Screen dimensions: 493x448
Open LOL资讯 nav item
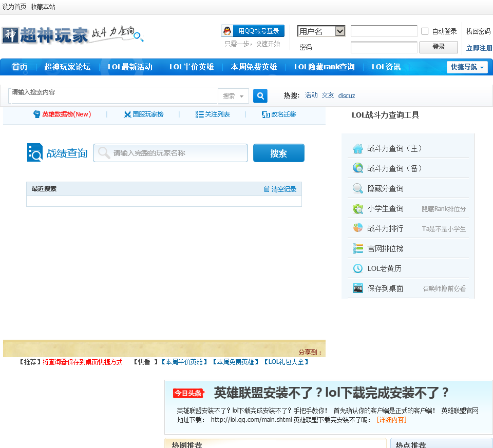pyautogui.click(x=386, y=67)
